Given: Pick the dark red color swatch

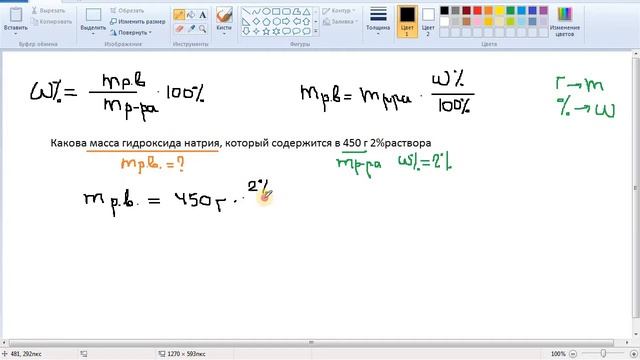Looking at the screenshot, I should pyautogui.click(x=467, y=11).
